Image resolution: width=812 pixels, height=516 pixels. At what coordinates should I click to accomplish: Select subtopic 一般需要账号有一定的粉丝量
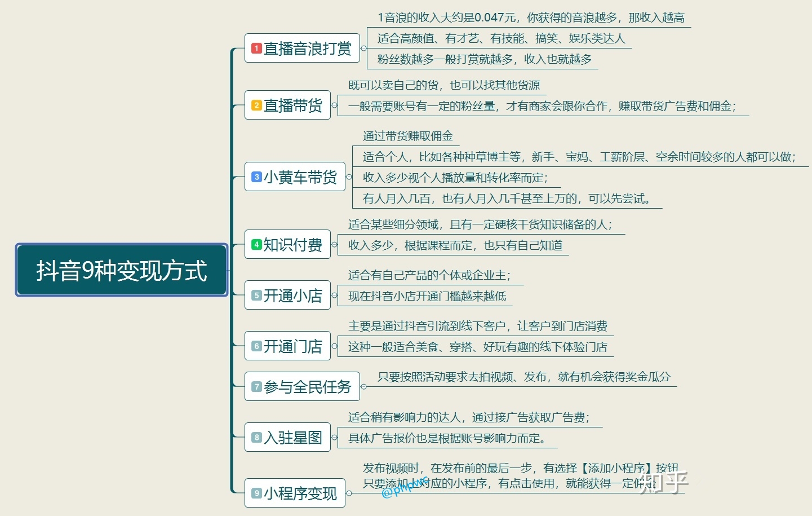(x=542, y=107)
